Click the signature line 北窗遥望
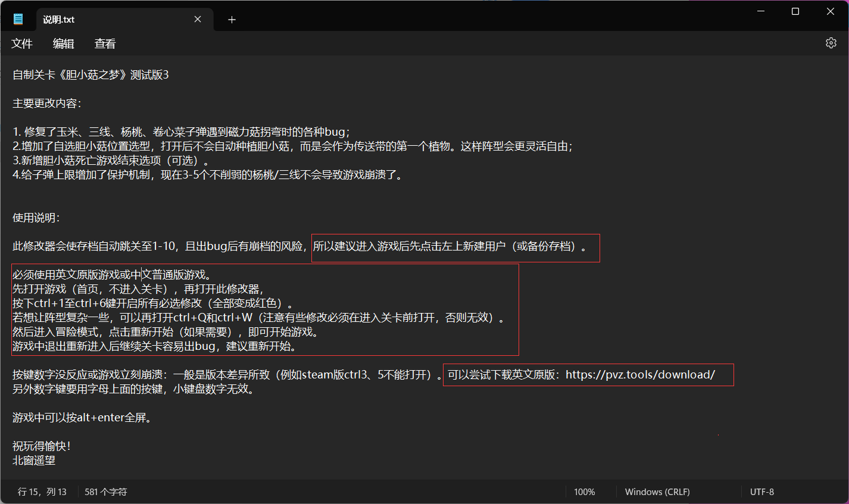 pyautogui.click(x=34, y=461)
